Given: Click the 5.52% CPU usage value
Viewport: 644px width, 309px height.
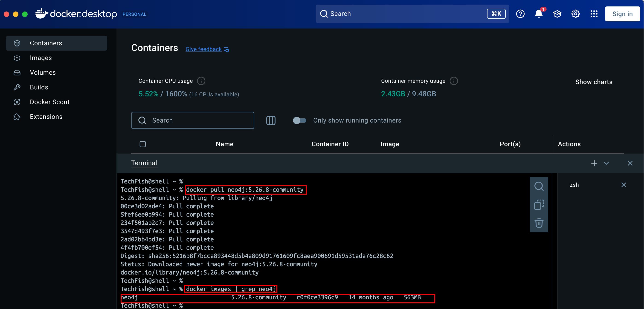Looking at the screenshot, I should tap(148, 94).
